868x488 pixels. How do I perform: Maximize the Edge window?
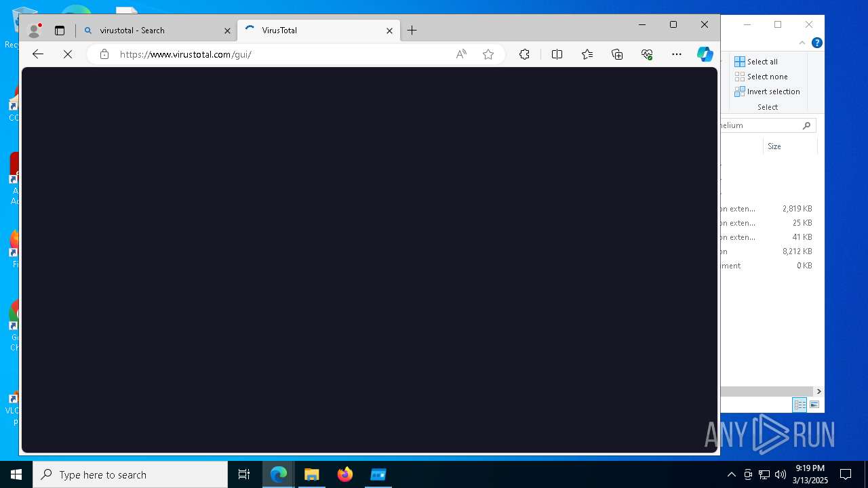(673, 24)
